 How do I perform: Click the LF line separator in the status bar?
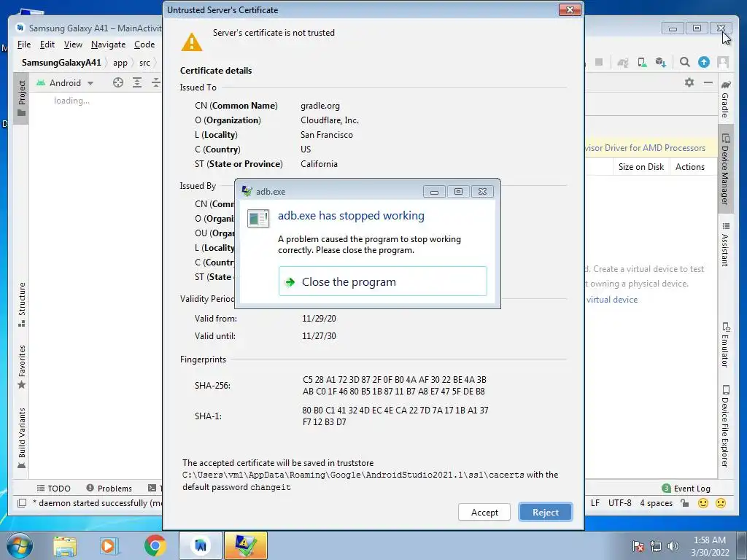(x=595, y=503)
